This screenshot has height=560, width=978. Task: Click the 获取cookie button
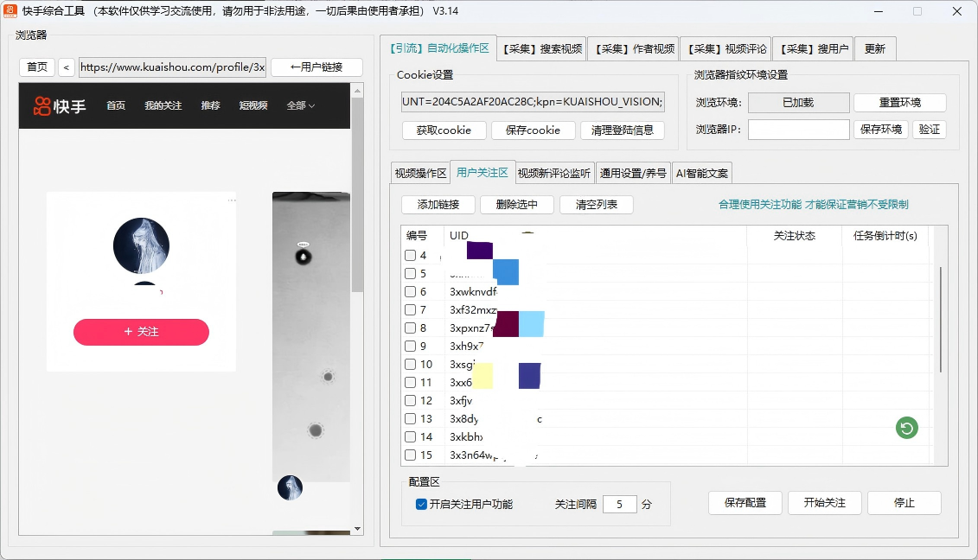point(444,130)
